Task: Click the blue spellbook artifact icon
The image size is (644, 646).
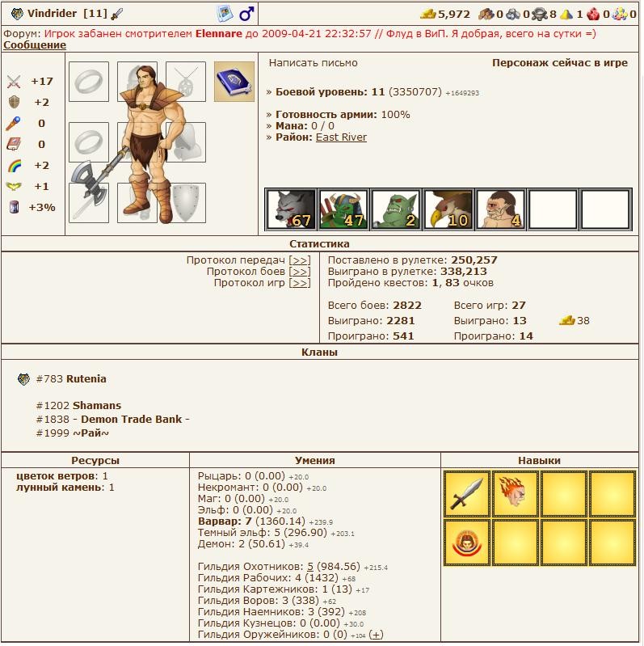Action: 234,82
